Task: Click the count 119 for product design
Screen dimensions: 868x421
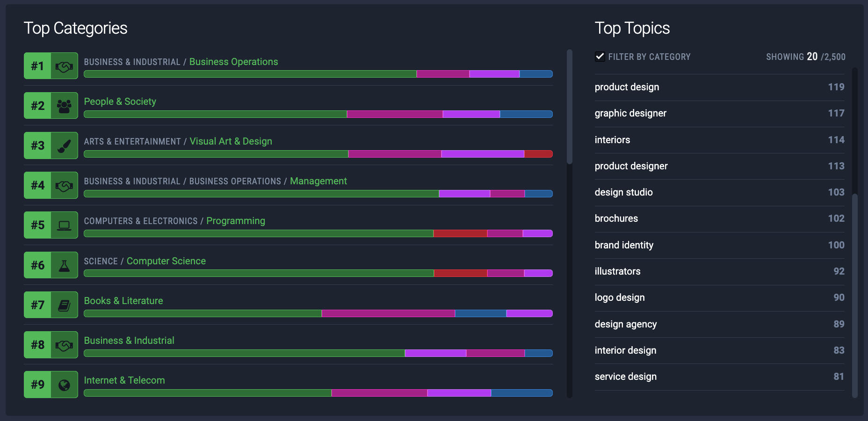Action: point(836,87)
